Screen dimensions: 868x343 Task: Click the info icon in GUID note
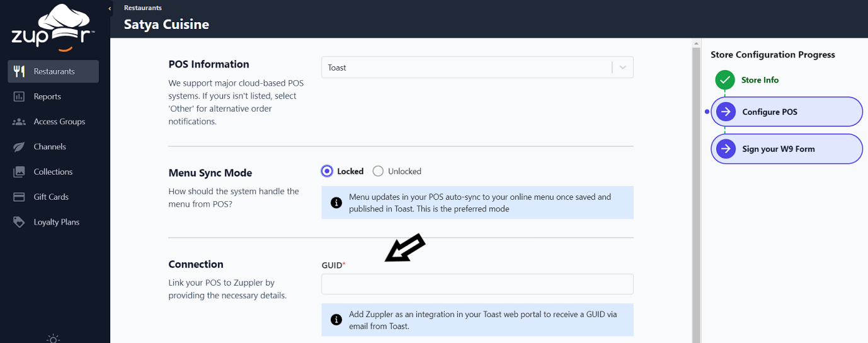click(x=336, y=320)
